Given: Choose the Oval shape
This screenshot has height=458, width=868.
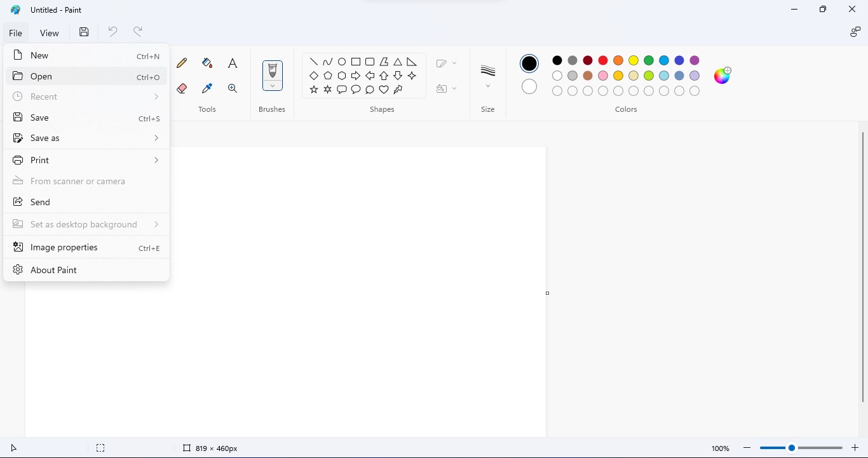Looking at the screenshot, I should coord(342,62).
